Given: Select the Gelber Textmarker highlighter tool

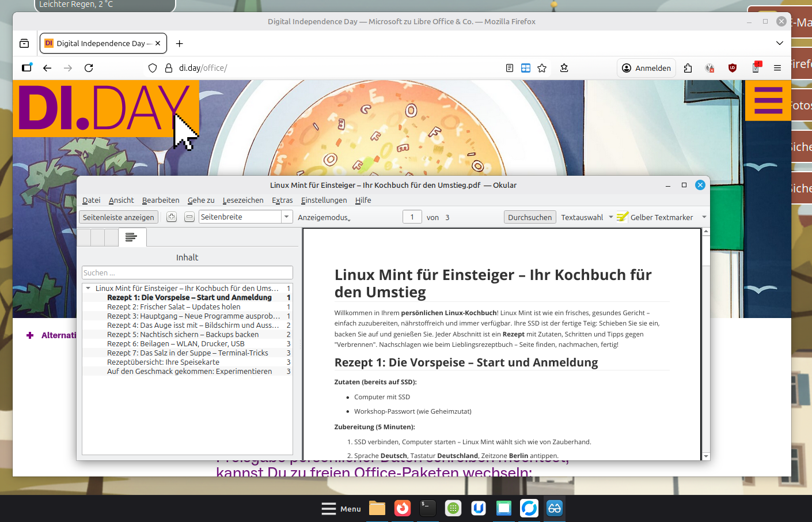Looking at the screenshot, I should [x=655, y=217].
